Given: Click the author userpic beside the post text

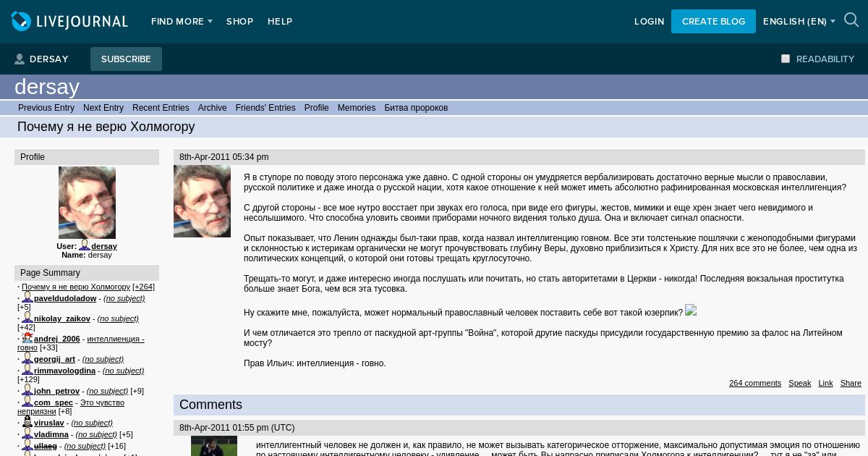Looking at the screenshot, I should point(202,201).
